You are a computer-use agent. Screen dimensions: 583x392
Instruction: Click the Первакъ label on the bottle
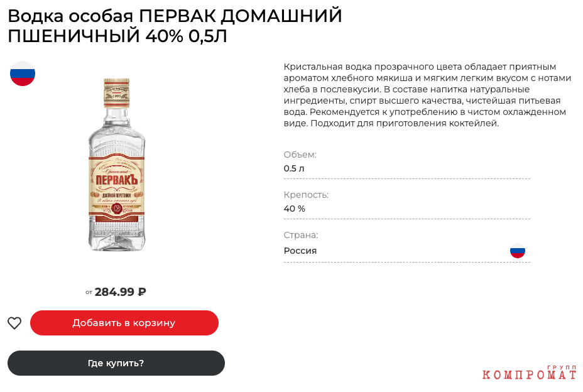(x=117, y=180)
